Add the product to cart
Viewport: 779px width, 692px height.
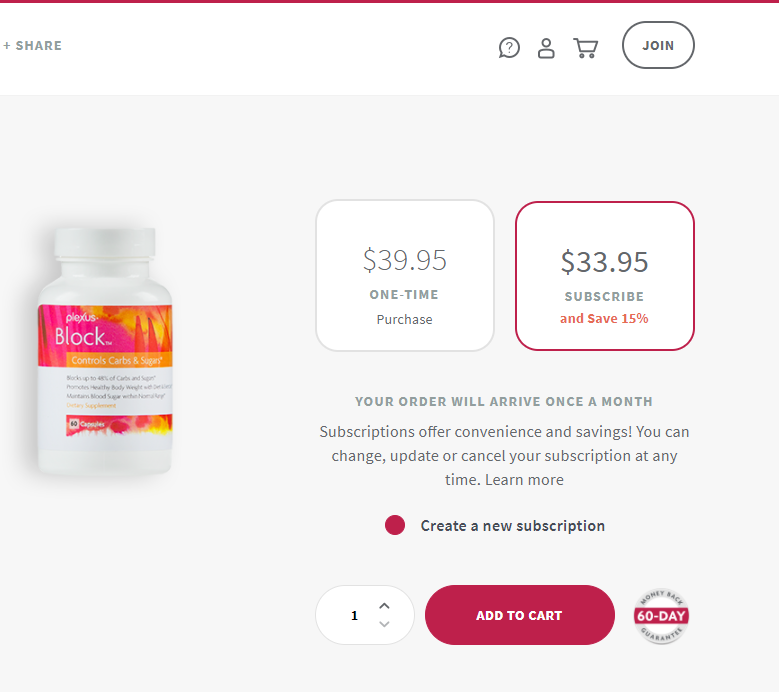[520, 615]
